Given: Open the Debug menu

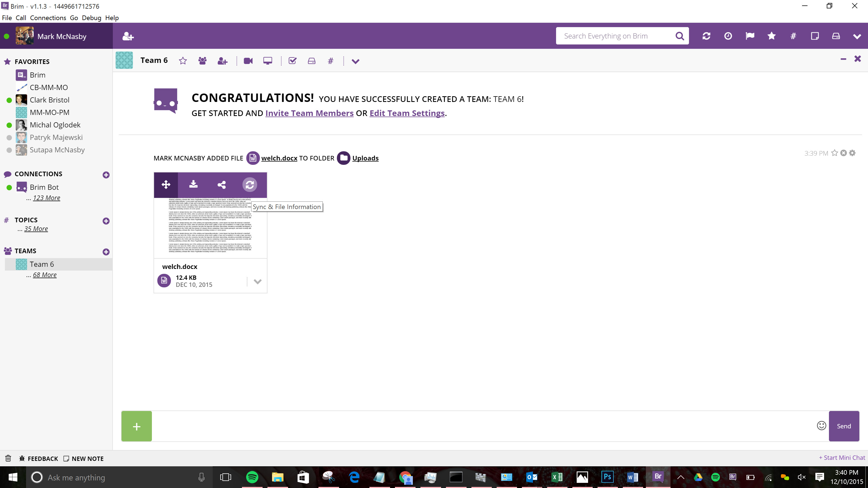Looking at the screenshot, I should point(91,18).
